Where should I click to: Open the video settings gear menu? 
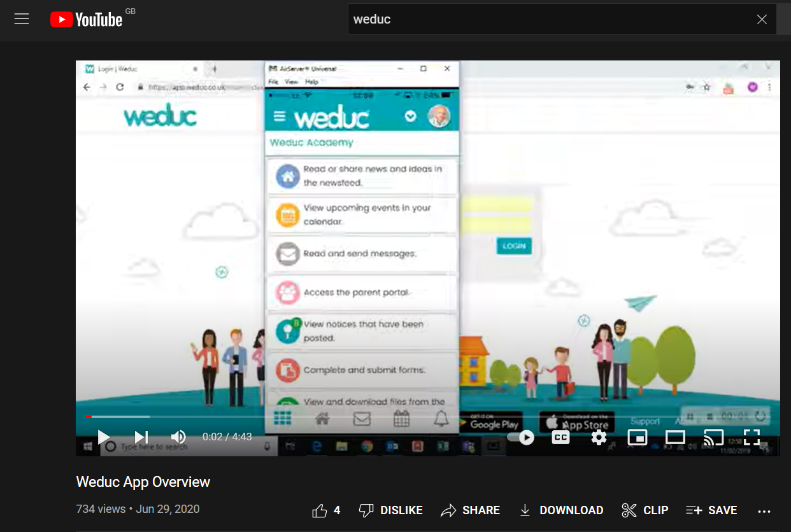[x=599, y=437]
